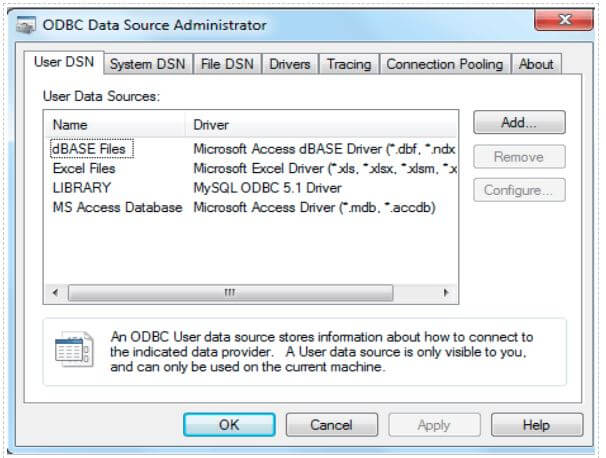Go to the Connection Pooling tab
The height and width of the screenshot is (458, 606).
point(445,64)
